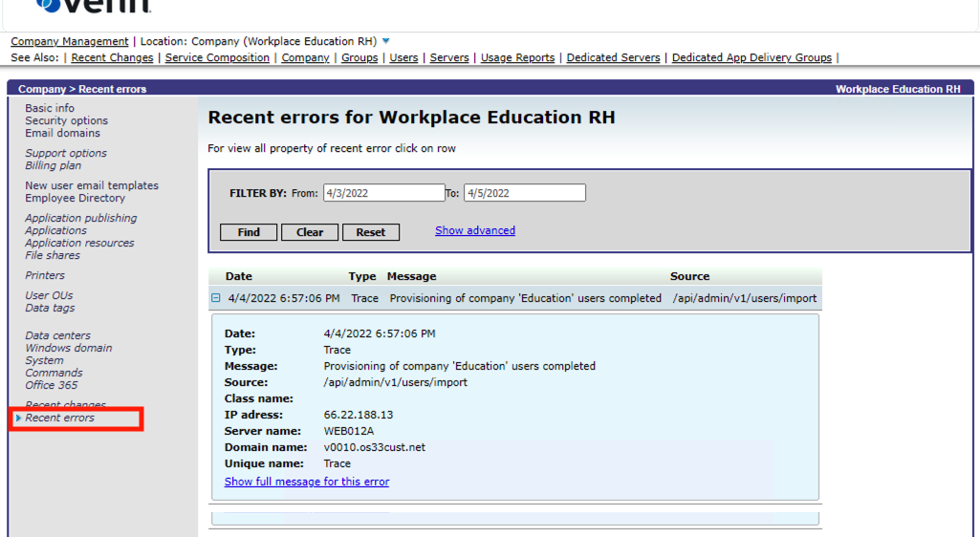Viewport: 980px width, 537px height.
Task: Click the IP address 66.22.188.13
Action: tap(359, 415)
